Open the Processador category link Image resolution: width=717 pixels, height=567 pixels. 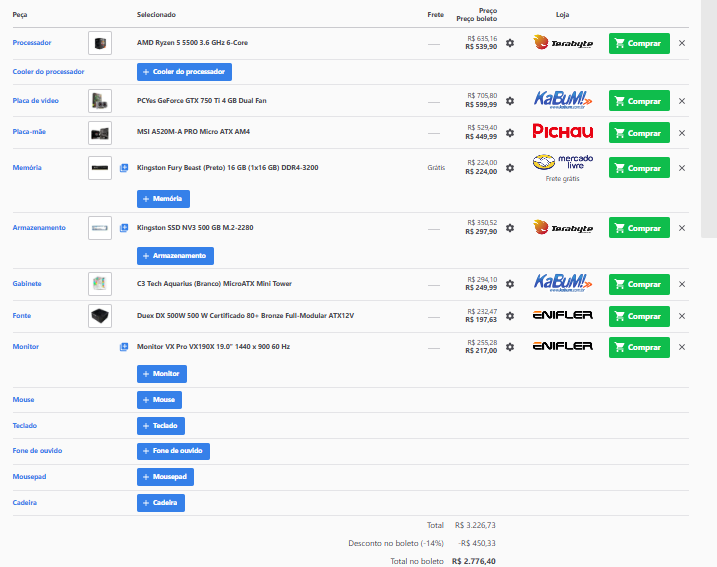32,43
